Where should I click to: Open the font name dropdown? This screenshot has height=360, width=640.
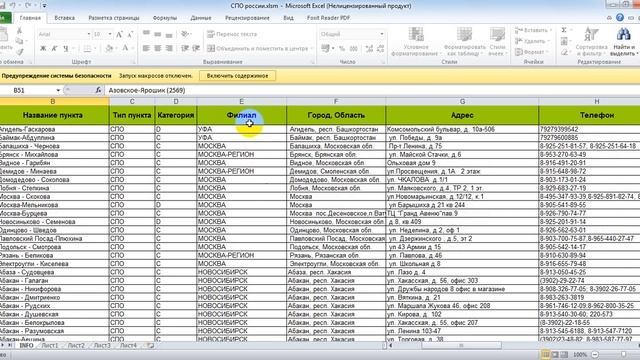point(89,35)
